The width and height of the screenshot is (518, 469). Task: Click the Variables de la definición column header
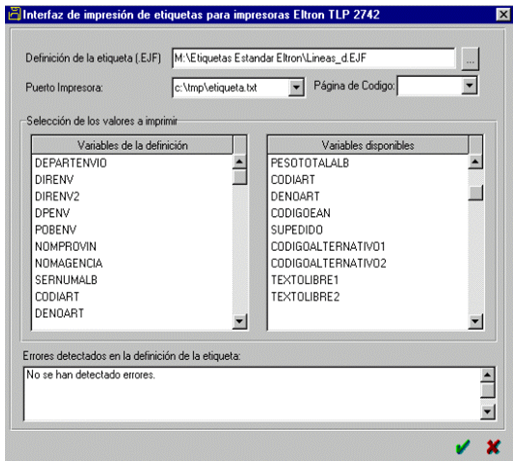coord(132,145)
